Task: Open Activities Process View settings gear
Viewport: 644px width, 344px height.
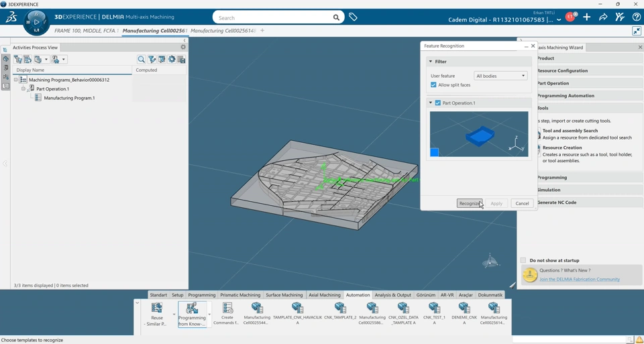Action: 183,48
